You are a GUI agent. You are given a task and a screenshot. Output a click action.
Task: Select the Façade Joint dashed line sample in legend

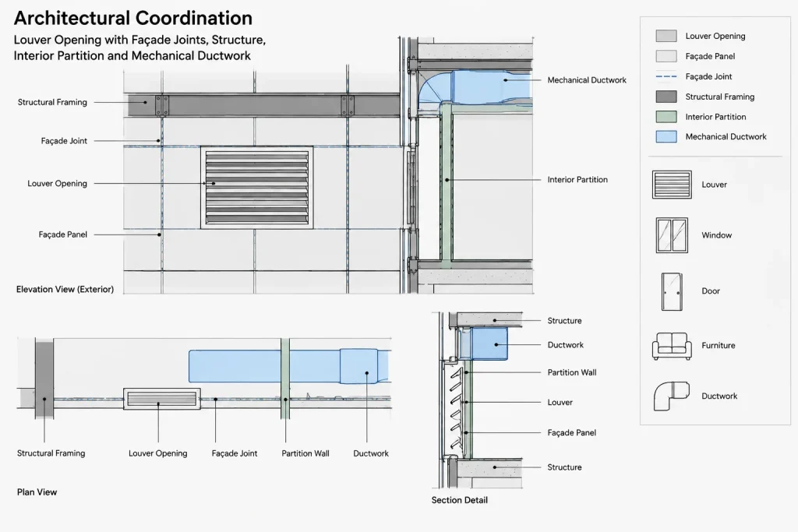coord(666,77)
